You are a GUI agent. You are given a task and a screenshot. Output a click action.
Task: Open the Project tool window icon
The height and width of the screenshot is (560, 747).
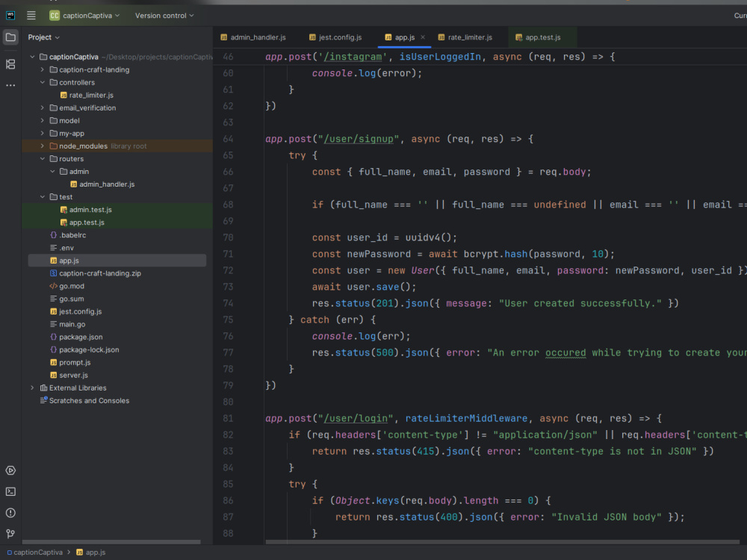click(x=10, y=37)
